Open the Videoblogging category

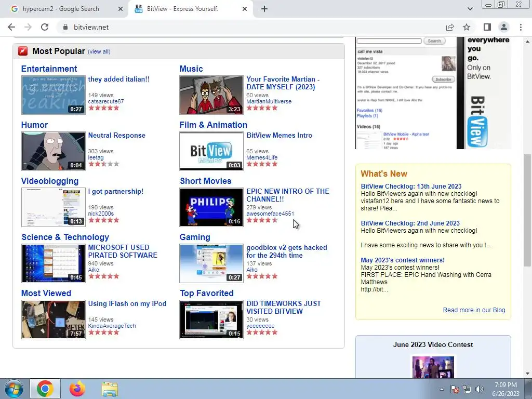pos(50,181)
